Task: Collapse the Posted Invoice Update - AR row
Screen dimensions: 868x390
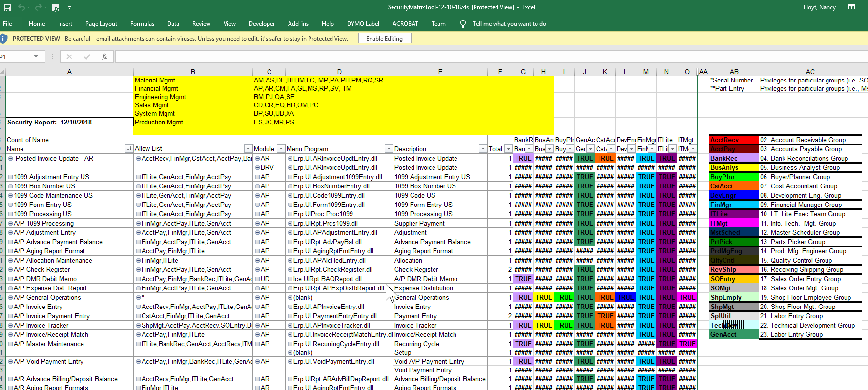Action: coord(11,158)
